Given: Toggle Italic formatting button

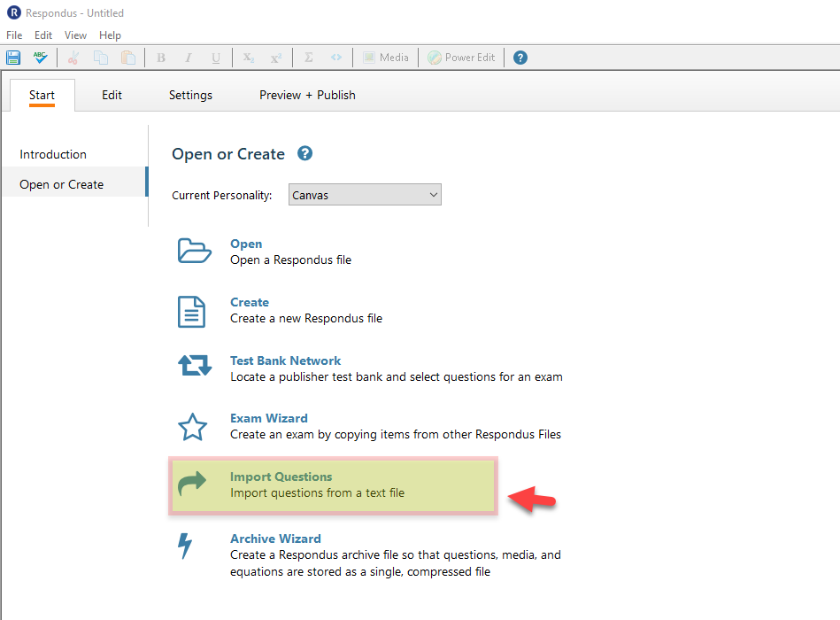Looking at the screenshot, I should coord(188,58).
